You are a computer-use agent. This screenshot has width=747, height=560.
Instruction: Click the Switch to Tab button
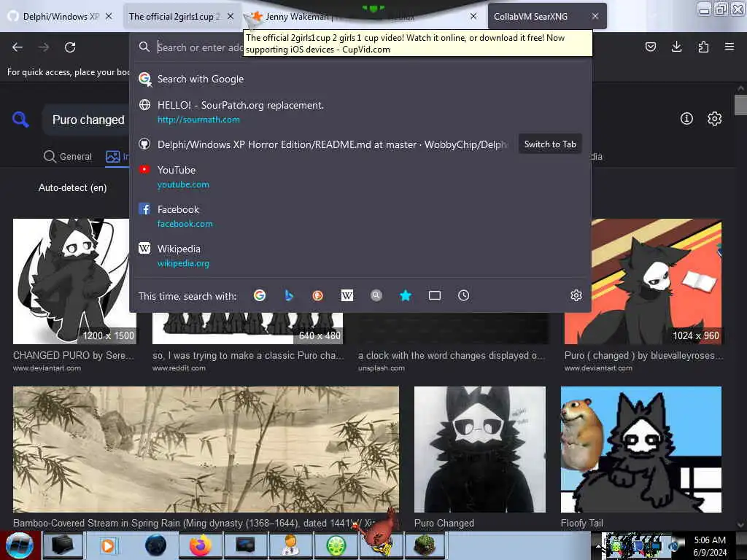pos(550,144)
